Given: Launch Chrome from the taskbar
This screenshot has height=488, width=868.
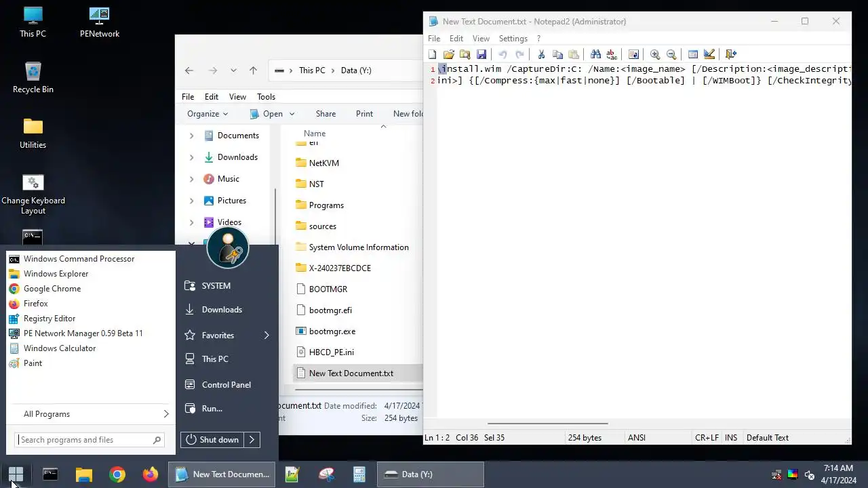Looking at the screenshot, I should 117,474.
